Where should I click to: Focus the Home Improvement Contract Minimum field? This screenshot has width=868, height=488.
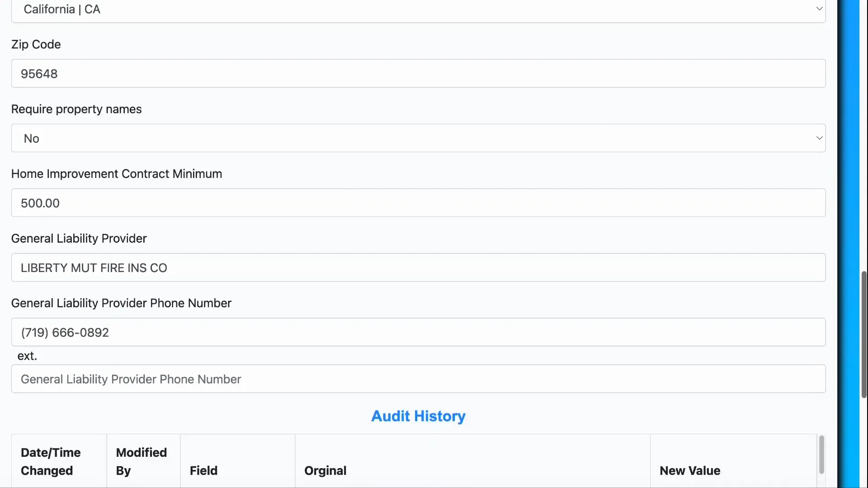[418, 203]
